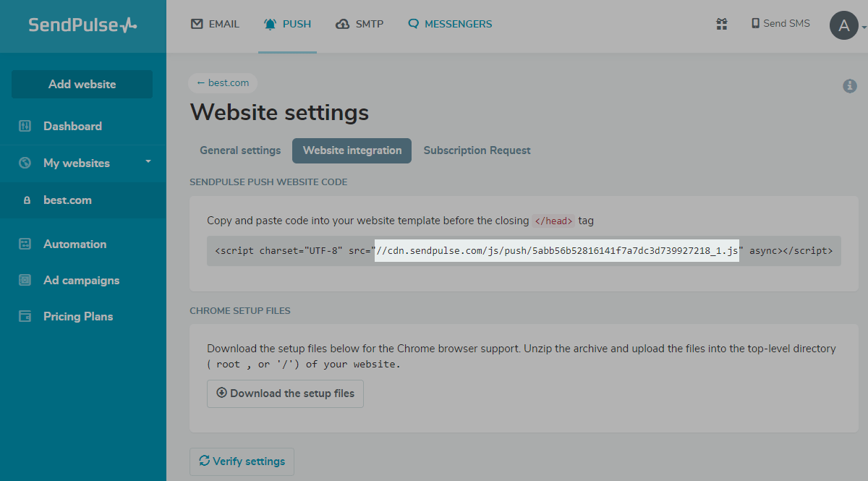
Task: Select the PUSH tab
Action: [x=287, y=24]
